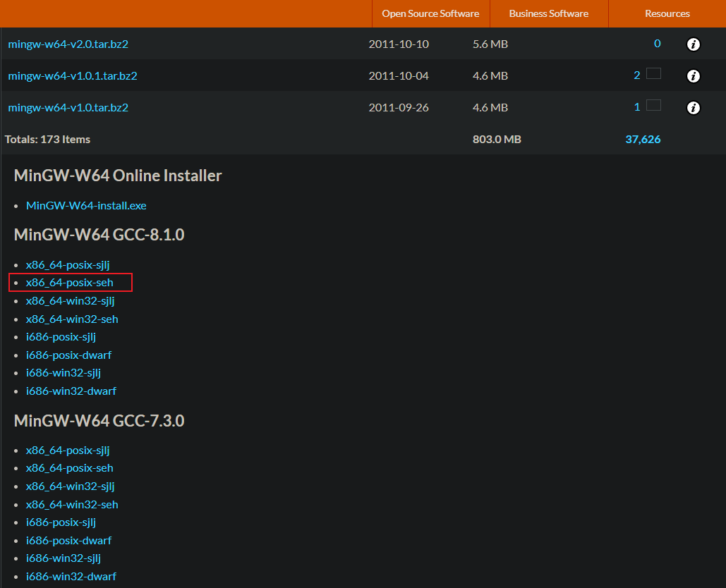The width and height of the screenshot is (726, 588).
Task: Select the 5.6 MB size cell
Action: pyautogui.click(x=490, y=44)
